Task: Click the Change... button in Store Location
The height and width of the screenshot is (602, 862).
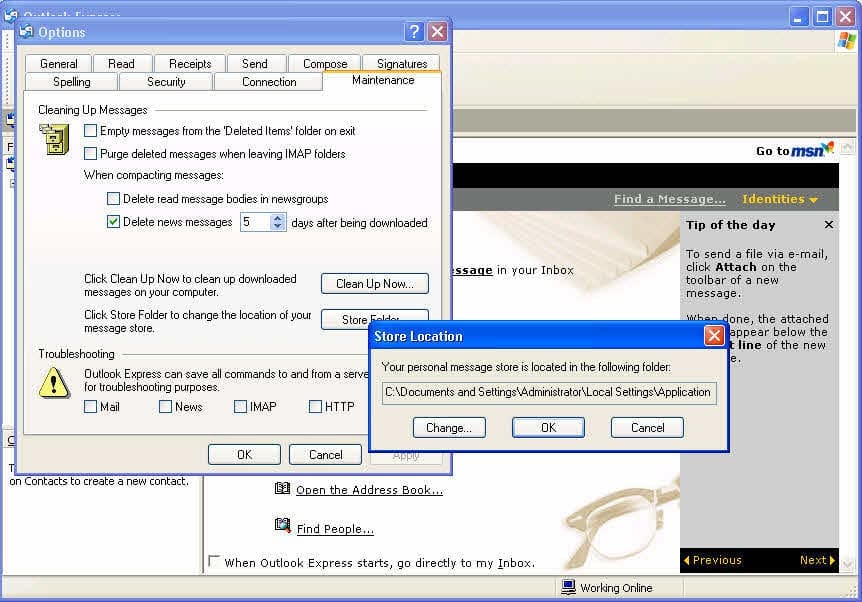Action: 449,427
